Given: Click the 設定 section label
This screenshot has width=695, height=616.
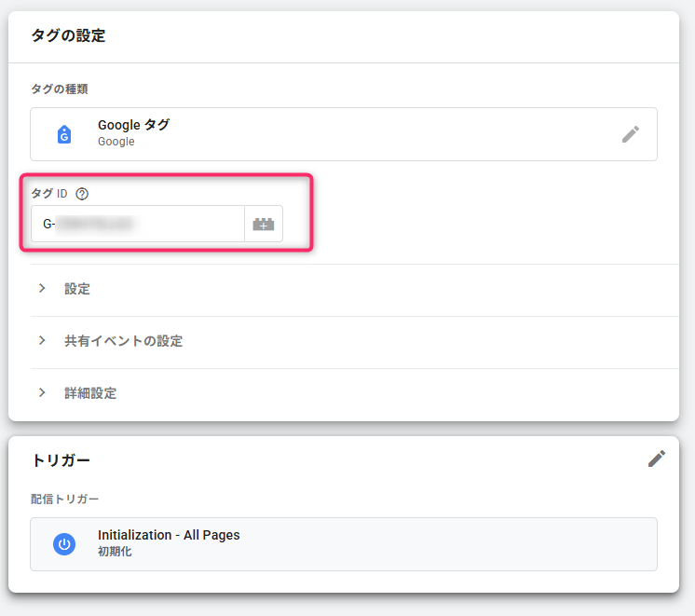Looking at the screenshot, I should 77,289.
